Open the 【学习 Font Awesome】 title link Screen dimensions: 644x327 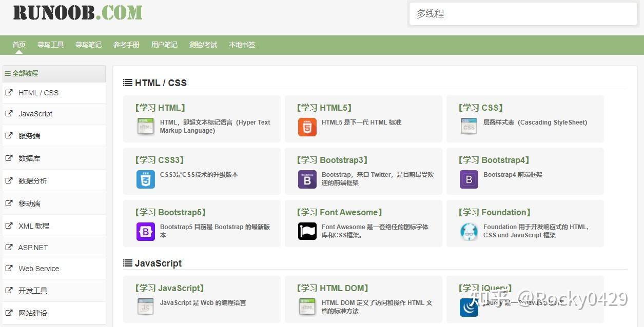(339, 212)
